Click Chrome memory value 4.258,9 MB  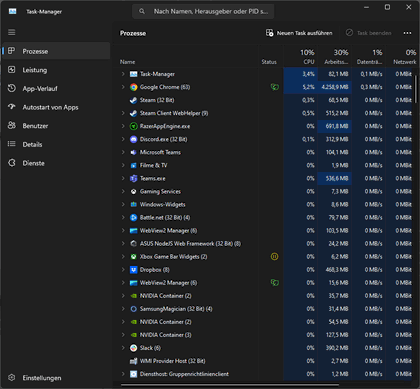tap(335, 87)
